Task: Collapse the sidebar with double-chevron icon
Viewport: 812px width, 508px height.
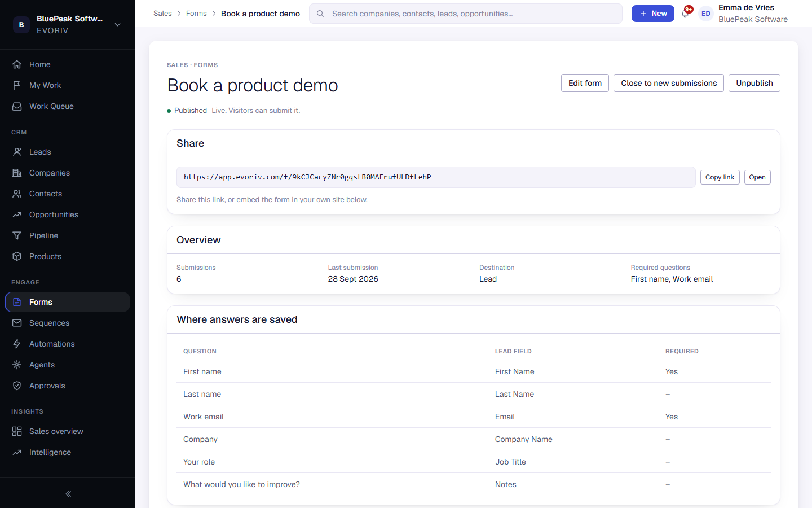Action: coord(68,494)
